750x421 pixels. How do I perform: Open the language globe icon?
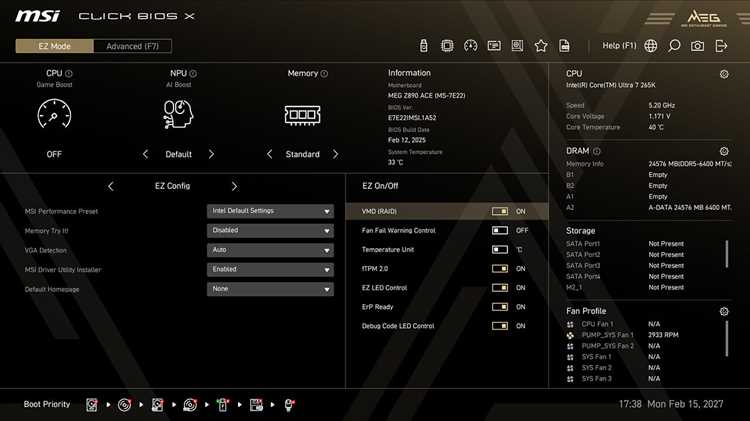coord(651,45)
